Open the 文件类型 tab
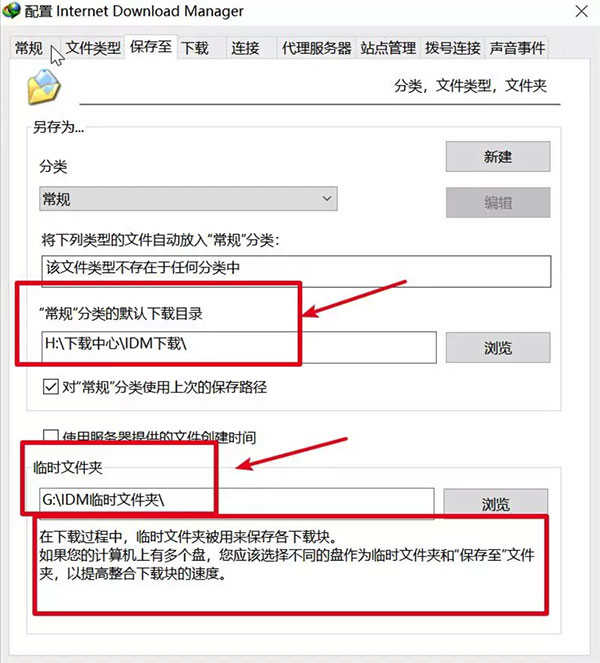 click(93, 48)
